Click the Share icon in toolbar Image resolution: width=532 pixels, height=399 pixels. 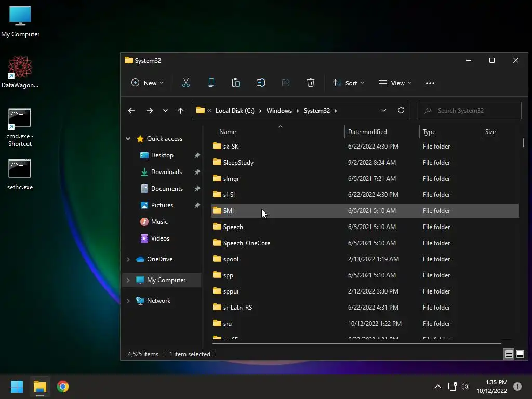click(286, 83)
